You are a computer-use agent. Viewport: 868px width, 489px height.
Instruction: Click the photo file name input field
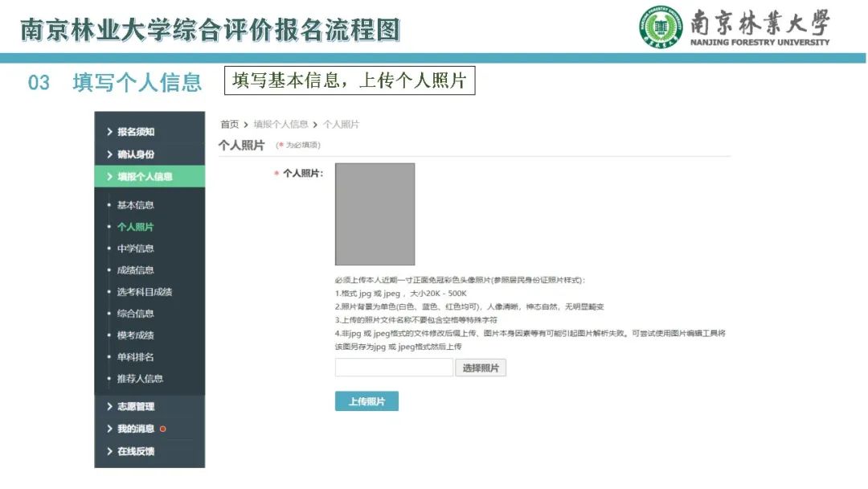[x=394, y=368]
